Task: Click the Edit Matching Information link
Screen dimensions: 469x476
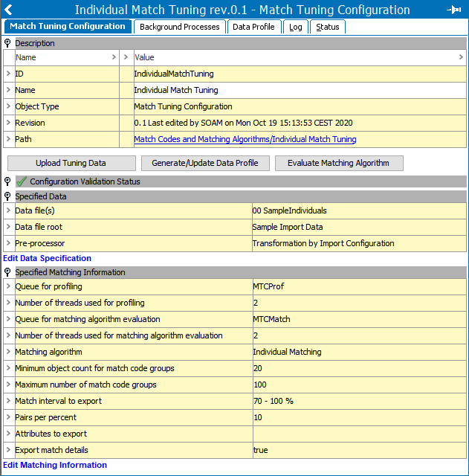Action: pyautogui.click(x=55, y=465)
